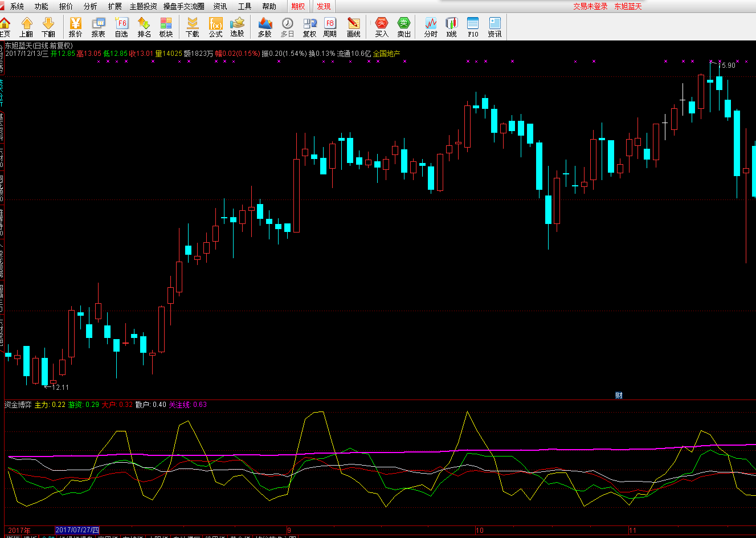Click the month 9 marker on time axis

pyautogui.click(x=289, y=531)
